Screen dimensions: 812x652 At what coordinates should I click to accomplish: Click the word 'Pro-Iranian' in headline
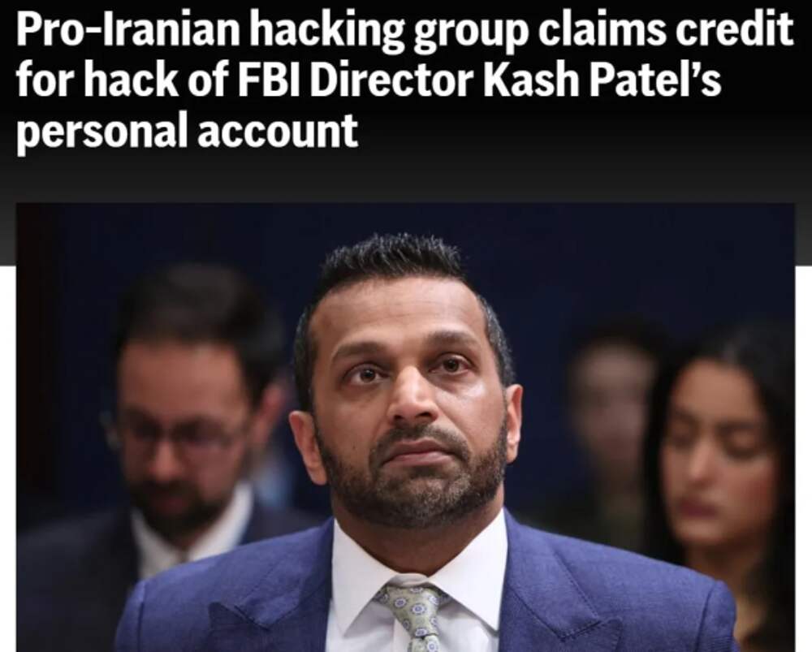128,29
